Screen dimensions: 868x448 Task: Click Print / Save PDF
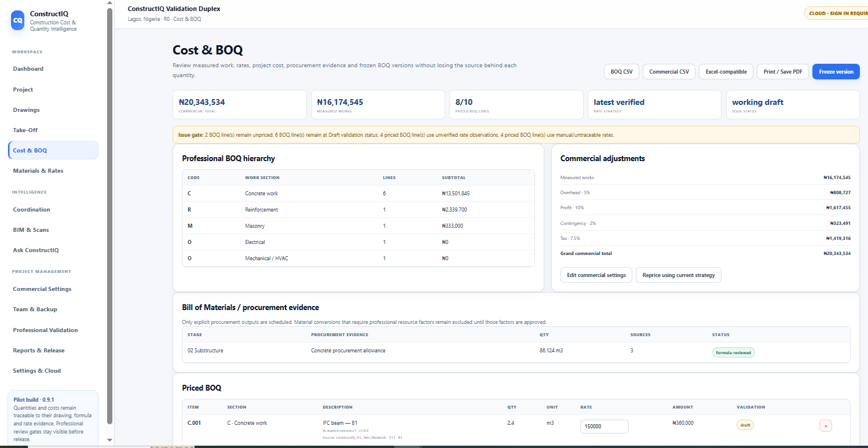pyautogui.click(x=783, y=72)
